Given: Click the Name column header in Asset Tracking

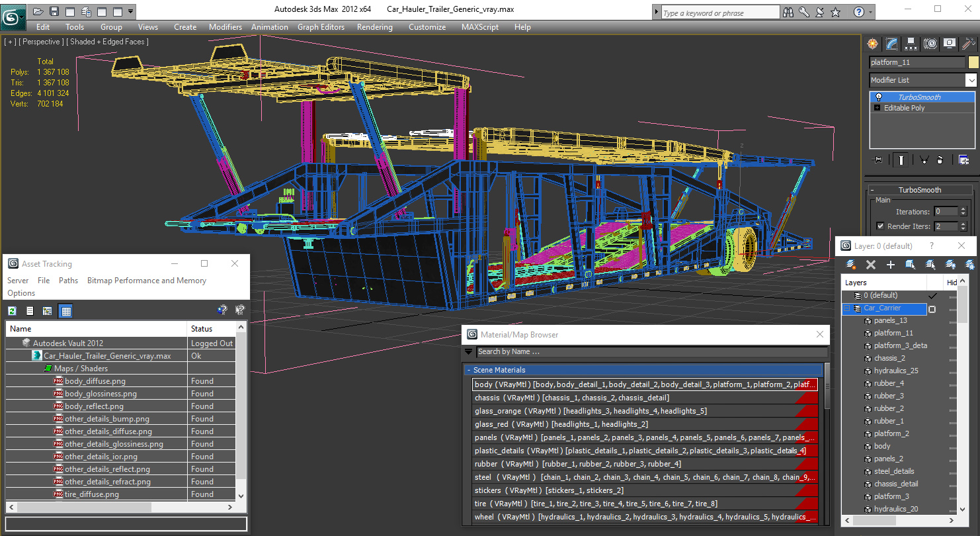Looking at the screenshot, I should click(97, 329).
